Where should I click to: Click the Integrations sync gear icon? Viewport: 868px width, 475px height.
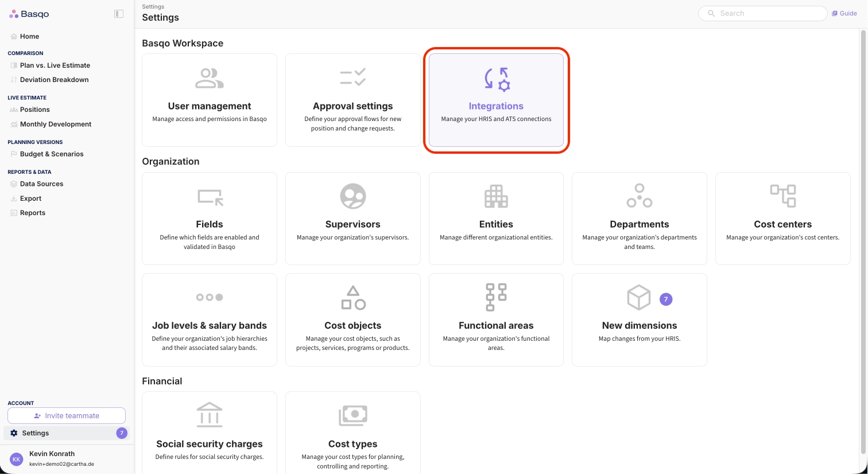pyautogui.click(x=497, y=79)
